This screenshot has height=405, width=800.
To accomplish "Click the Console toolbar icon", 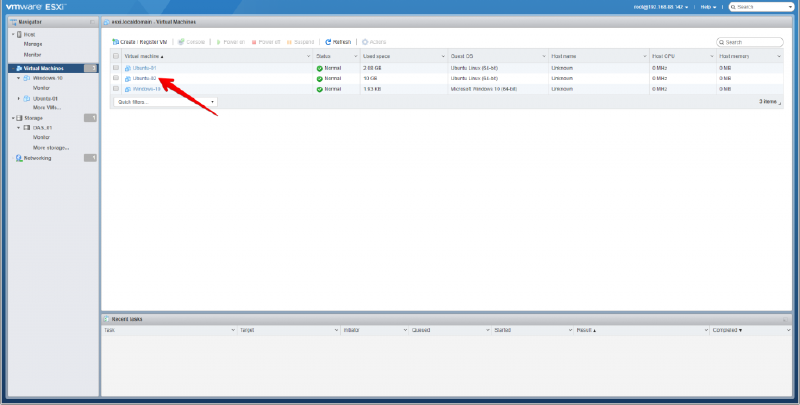I will [180, 42].
